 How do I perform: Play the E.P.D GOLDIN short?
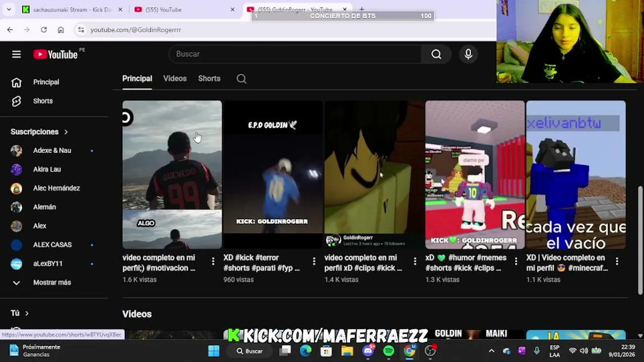273,174
